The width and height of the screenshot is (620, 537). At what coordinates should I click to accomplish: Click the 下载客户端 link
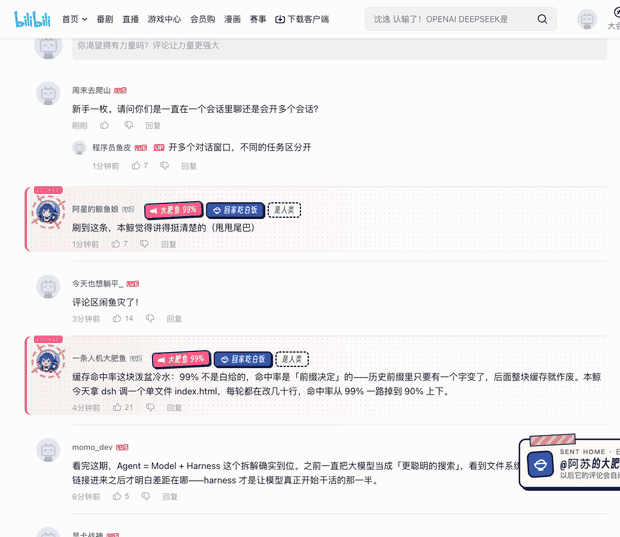coord(302,19)
